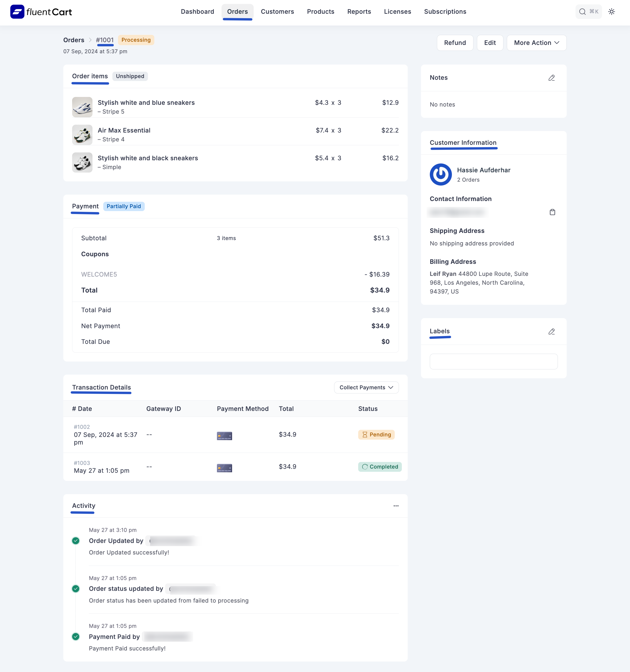Open transaction #1003 link

[82, 463]
